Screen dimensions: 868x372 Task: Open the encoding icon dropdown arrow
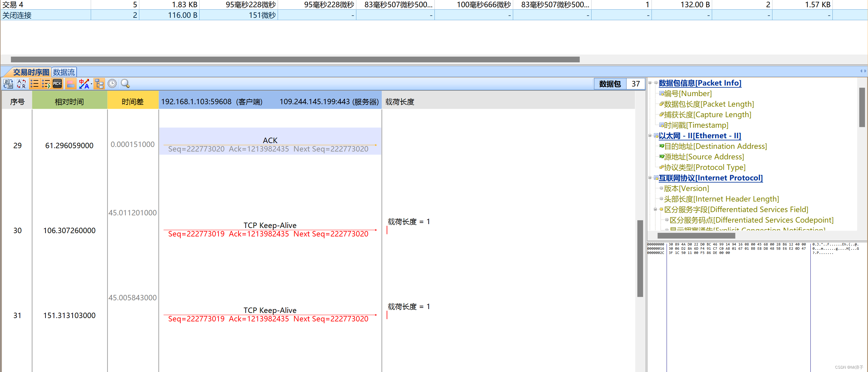click(92, 83)
